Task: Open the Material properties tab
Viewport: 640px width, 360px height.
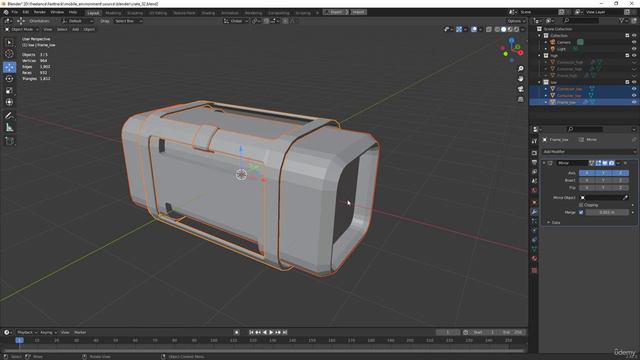Action: [534, 259]
